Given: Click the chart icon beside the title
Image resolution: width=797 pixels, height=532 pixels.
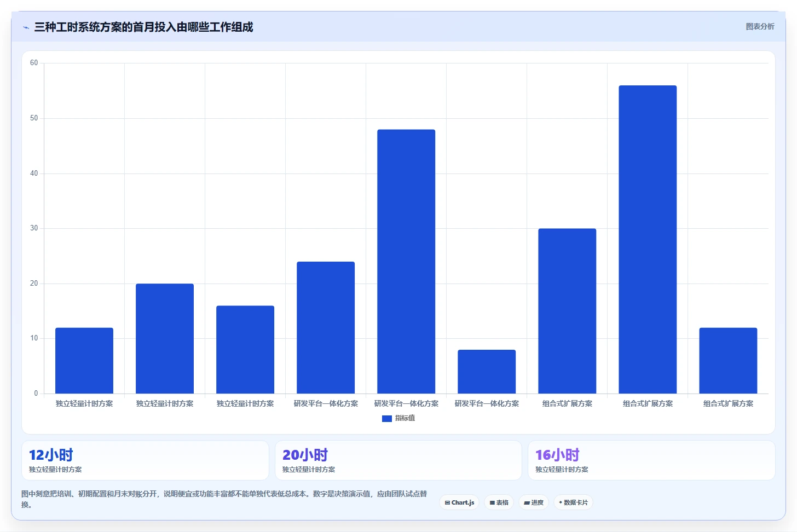Looking at the screenshot, I should click(x=26, y=27).
